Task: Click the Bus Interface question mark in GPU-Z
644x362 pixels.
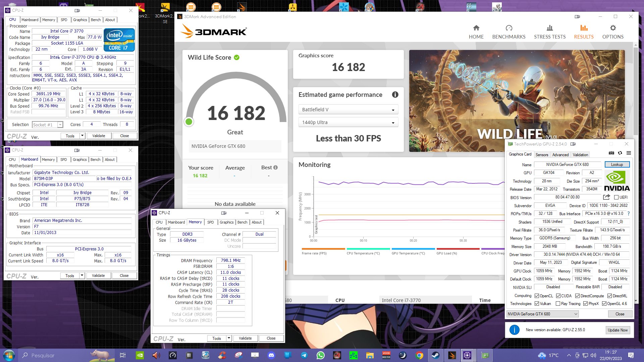Action: [628, 214]
